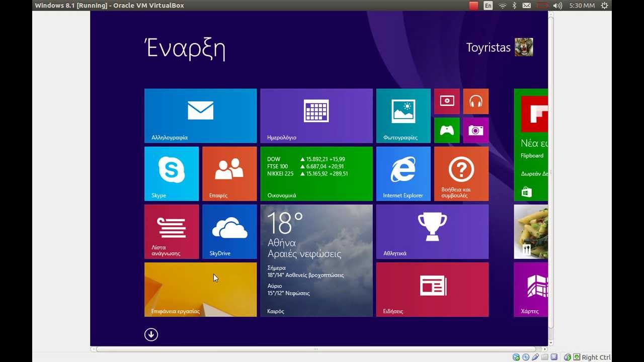
Task: Open the Καιρός weather tile
Action: tap(316, 260)
